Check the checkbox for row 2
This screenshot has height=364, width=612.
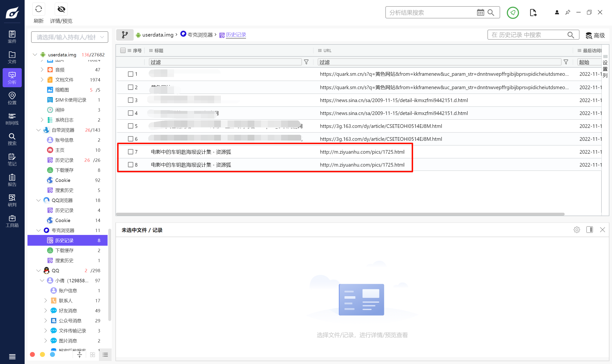click(x=131, y=87)
